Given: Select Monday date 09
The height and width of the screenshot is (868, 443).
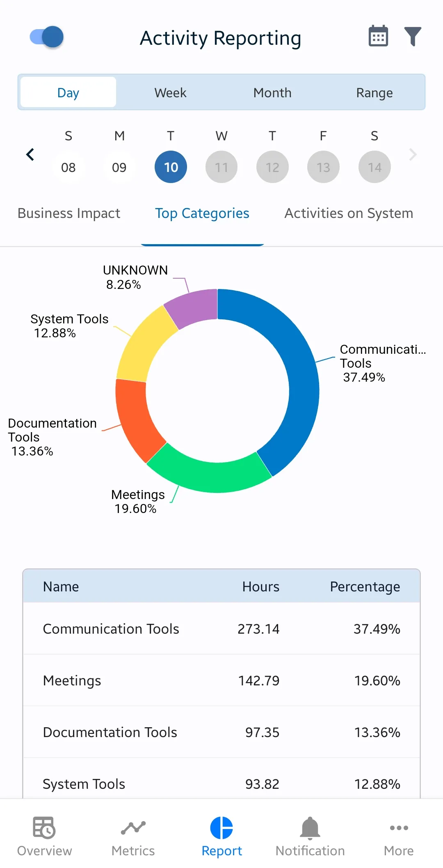Looking at the screenshot, I should (119, 167).
